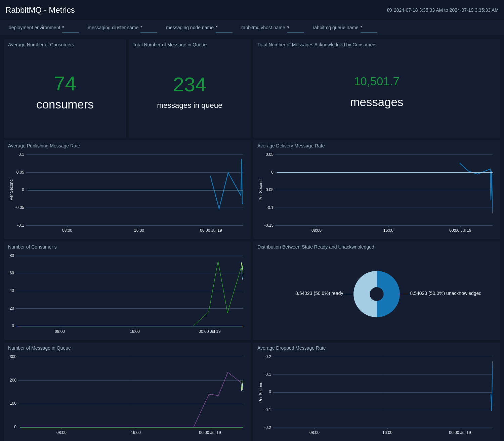
Task: Select the Total Number of Message in Queue title
Action: 170,45
